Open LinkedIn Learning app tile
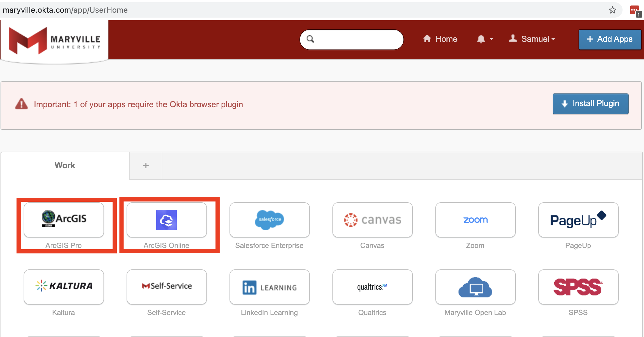Screen dimensions: 644x337 [270, 287]
